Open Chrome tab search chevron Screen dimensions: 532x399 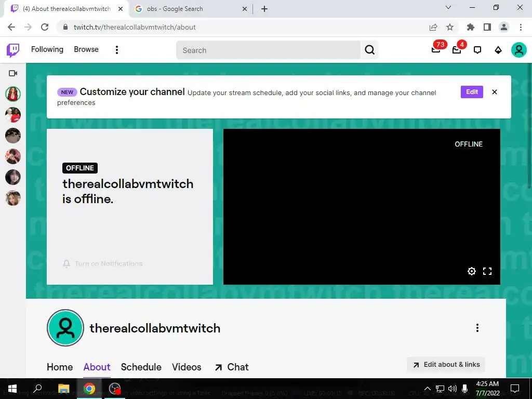pos(448,7)
